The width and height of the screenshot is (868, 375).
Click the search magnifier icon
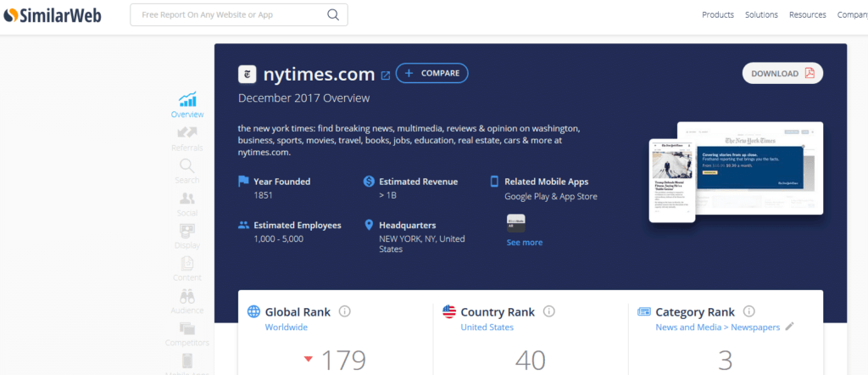point(332,15)
